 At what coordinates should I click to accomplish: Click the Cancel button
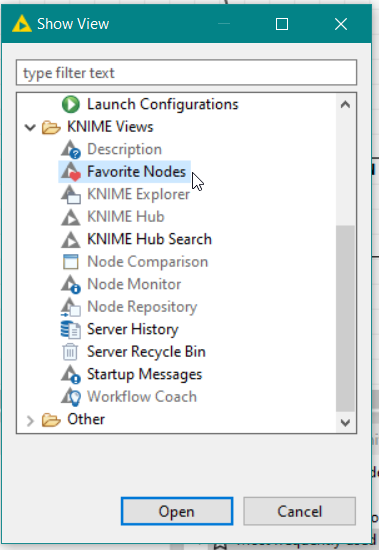click(x=300, y=511)
